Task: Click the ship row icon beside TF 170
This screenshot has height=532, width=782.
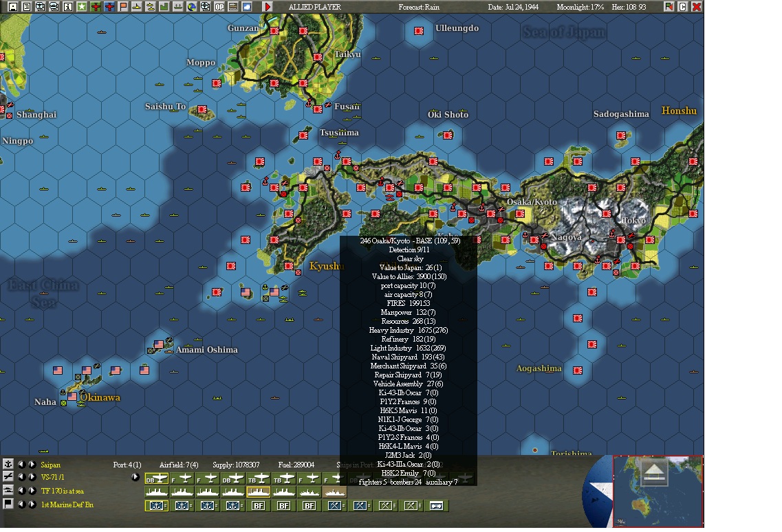Action: pyautogui.click(x=8, y=491)
